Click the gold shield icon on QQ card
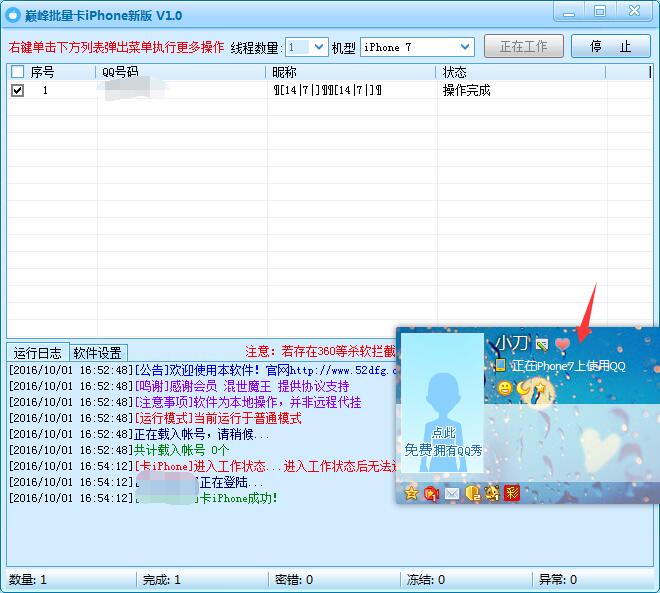The height and width of the screenshot is (593, 660). point(472,493)
